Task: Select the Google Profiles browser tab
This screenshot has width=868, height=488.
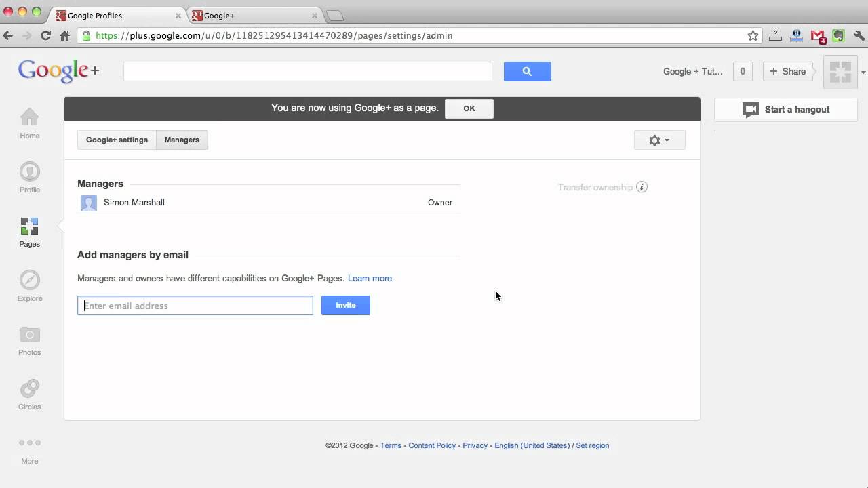Action: click(117, 15)
